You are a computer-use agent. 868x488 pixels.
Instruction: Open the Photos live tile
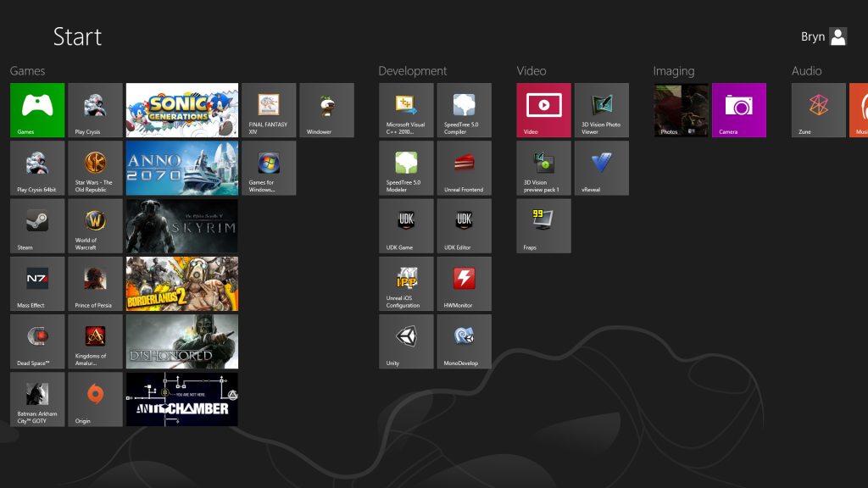681,110
